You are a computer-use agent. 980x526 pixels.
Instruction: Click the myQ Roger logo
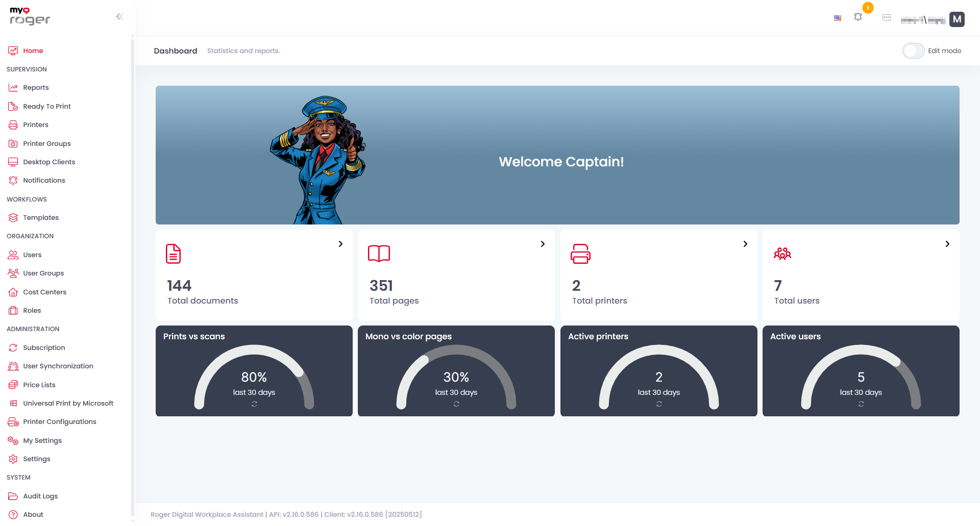[x=30, y=16]
